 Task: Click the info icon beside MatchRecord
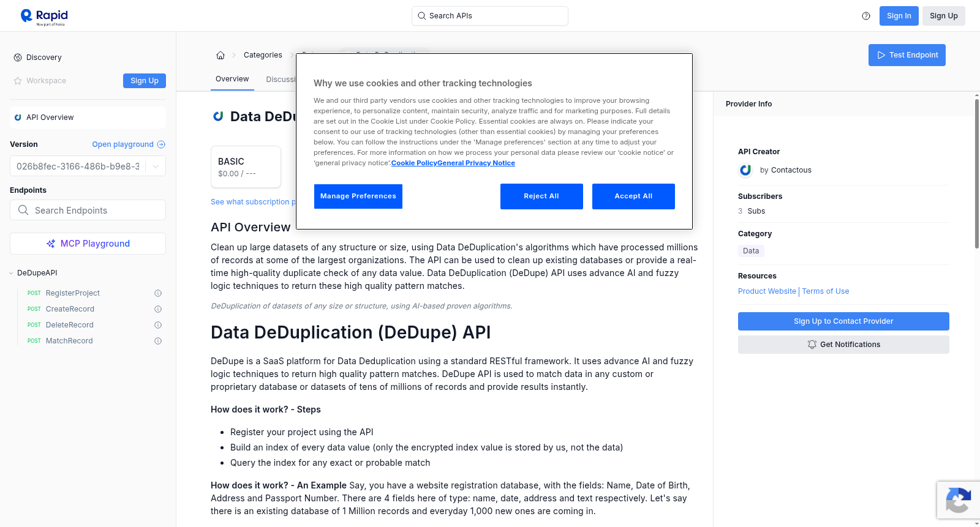(158, 341)
